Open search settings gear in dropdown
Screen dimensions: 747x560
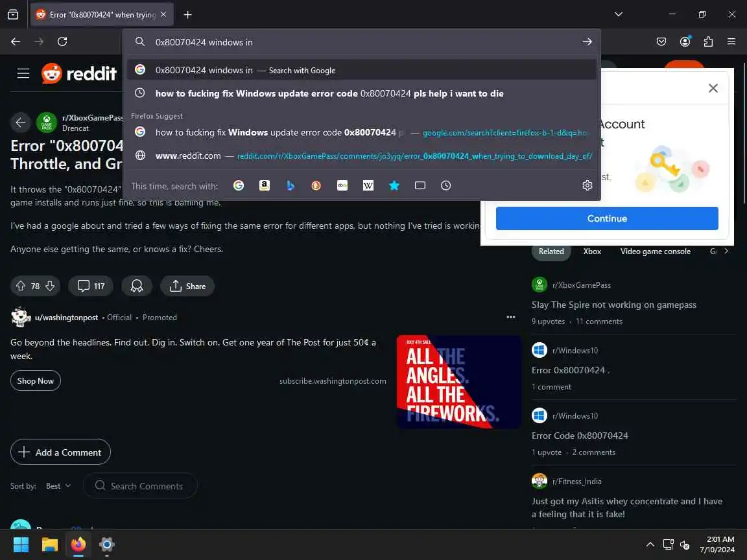coord(587,186)
